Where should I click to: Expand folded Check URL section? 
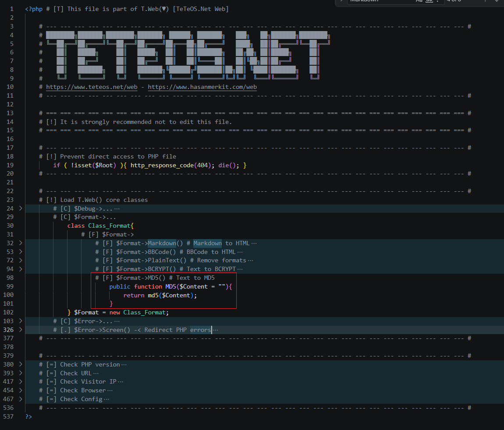(x=21, y=373)
